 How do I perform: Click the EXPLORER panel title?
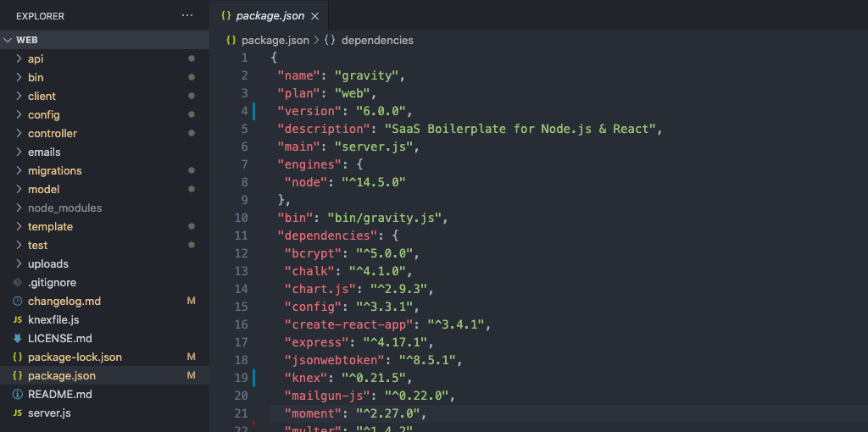pos(41,16)
